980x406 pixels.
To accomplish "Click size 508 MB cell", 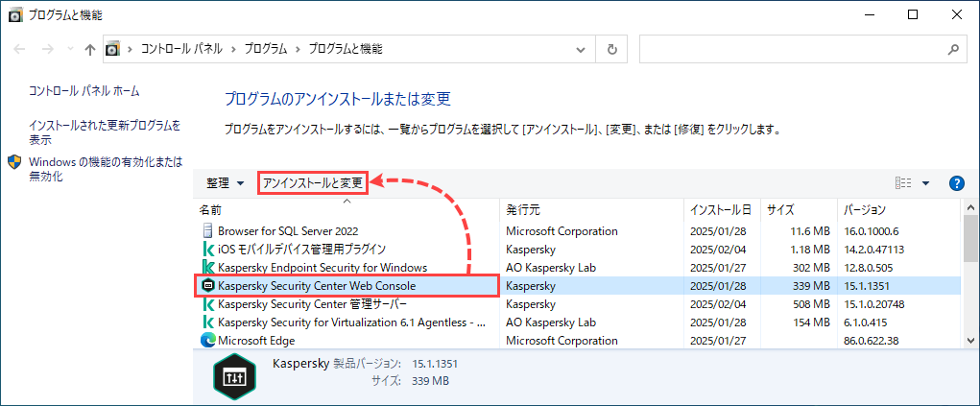I will coord(811,304).
